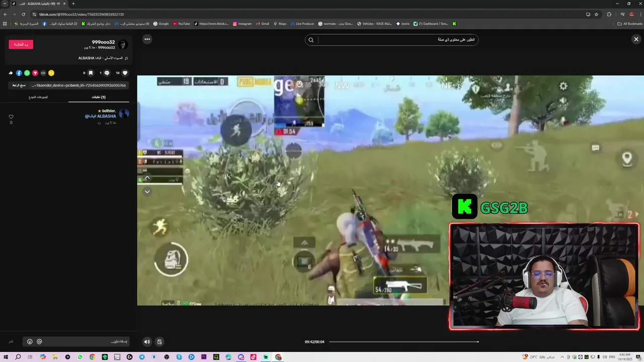
Task: Seek using the video progress bar
Action: [404, 342]
